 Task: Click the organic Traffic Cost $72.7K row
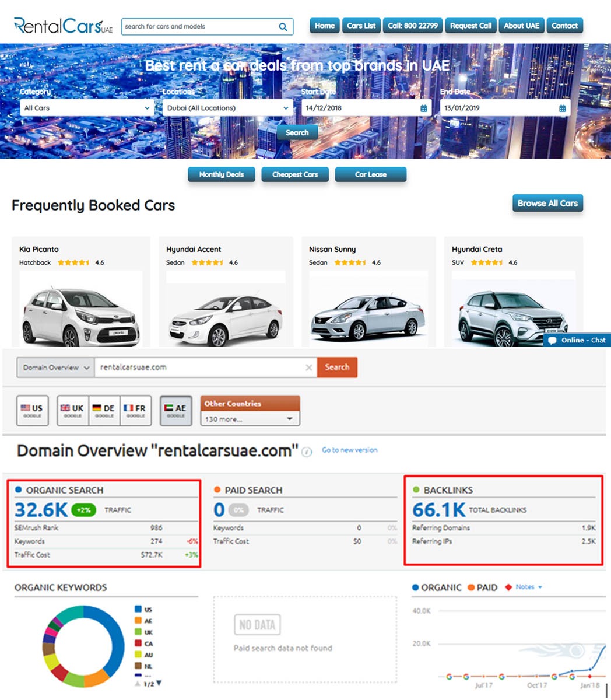coord(106,555)
